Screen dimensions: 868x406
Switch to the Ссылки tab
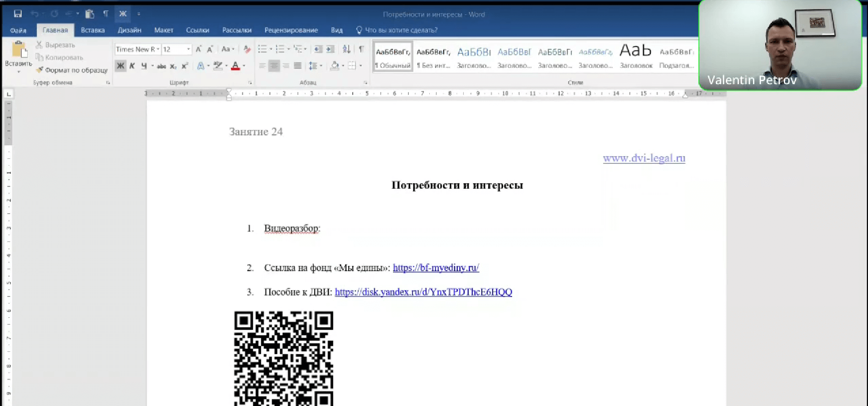pyautogui.click(x=197, y=30)
